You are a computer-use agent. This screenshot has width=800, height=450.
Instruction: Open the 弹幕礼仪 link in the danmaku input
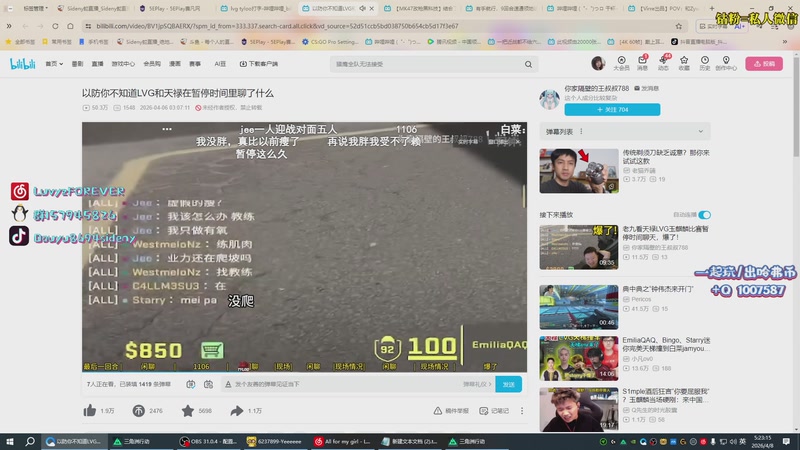coord(477,384)
